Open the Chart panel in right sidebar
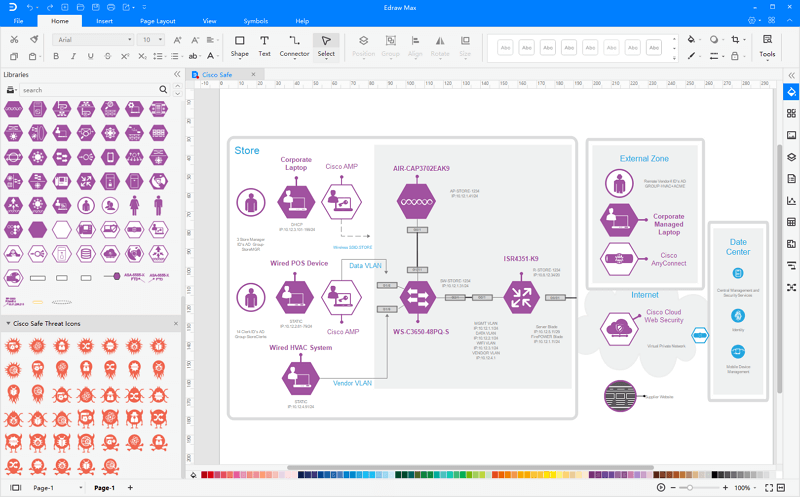This screenshot has width=800, height=497. click(791, 201)
